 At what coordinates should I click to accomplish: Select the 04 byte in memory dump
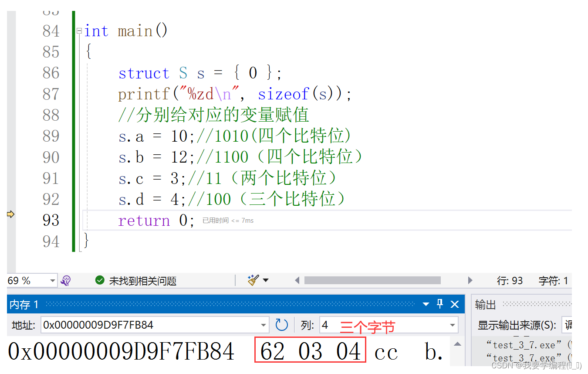coord(348,352)
